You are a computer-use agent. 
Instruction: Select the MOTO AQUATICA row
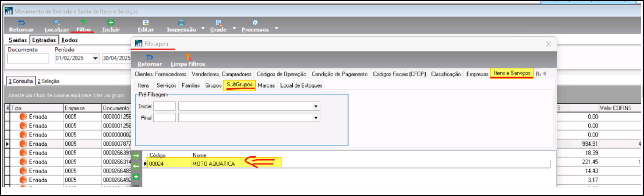click(213, 164)
